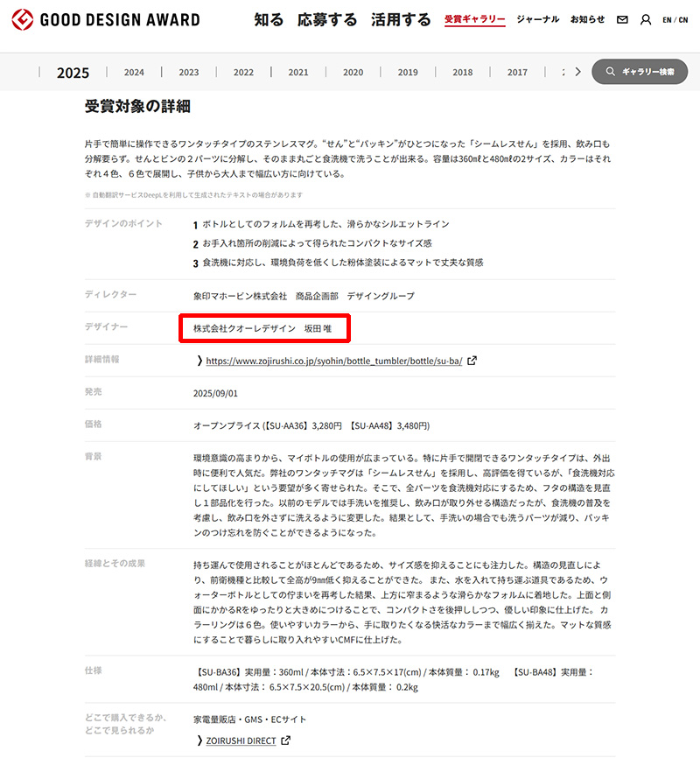Switch language to CN
Image resolution: width=700 pixels, height=758 pixels.
pos(682,19)
